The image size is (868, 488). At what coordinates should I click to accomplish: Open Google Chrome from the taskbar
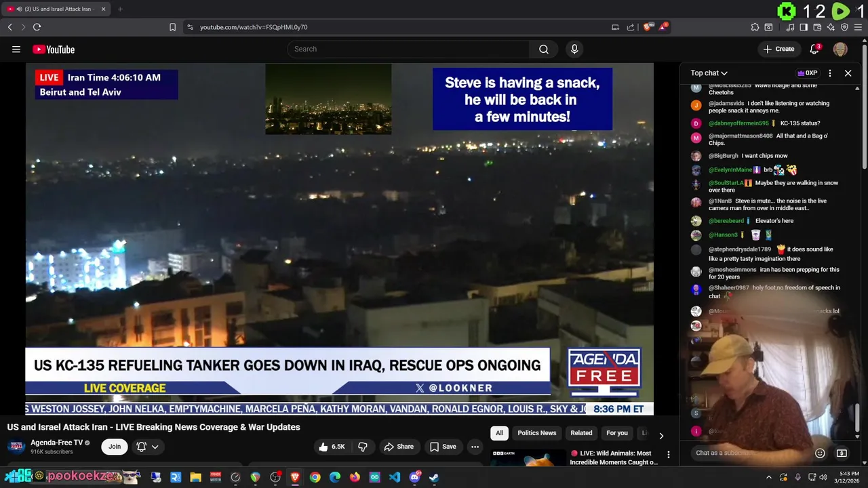click(315, 477)
